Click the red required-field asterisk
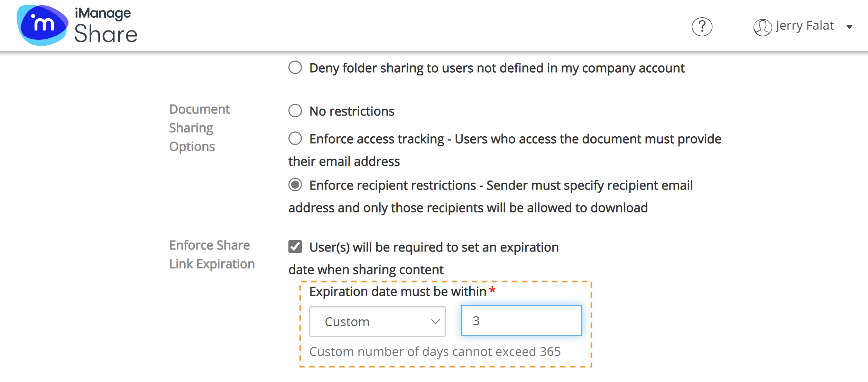 [492, 291]
